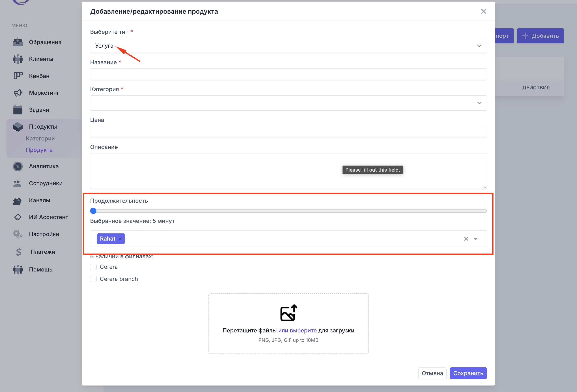Click the Канбан board icon
This screenshot has height=392, width=577.
[18, 76]
